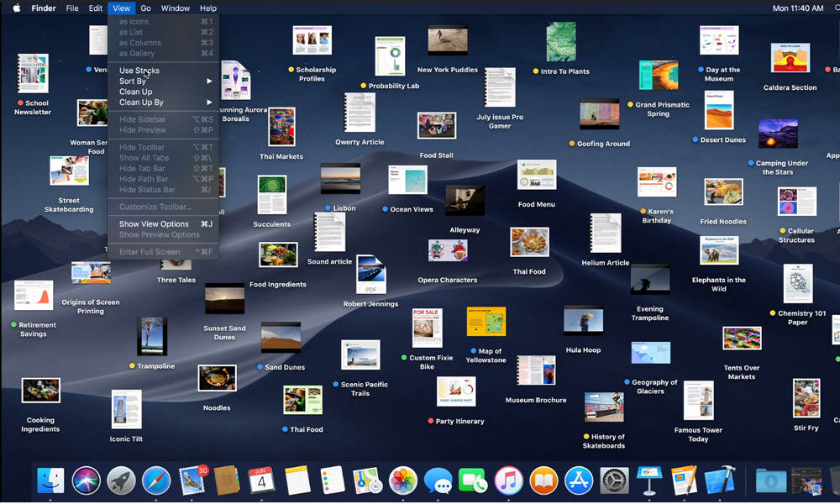Open the Window menu
The height and width of the screenshot is (504, 840).
175,8
